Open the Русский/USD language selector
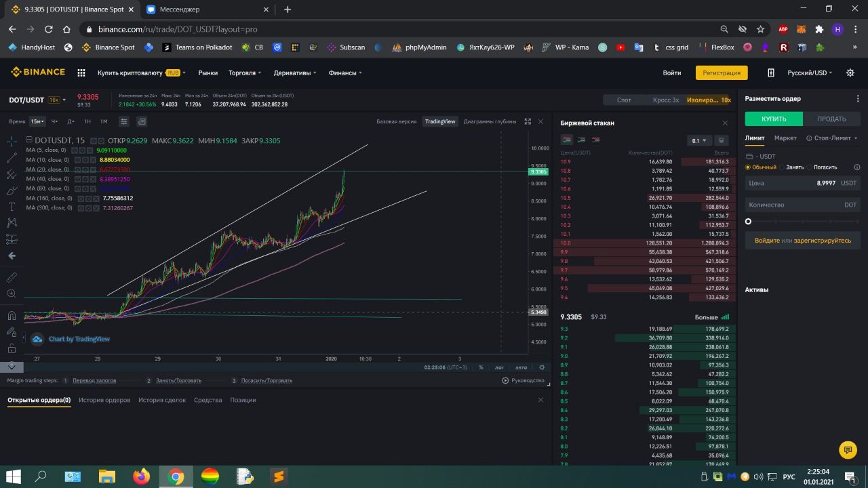This screenshot has width=868, height=488. (810, 73)
